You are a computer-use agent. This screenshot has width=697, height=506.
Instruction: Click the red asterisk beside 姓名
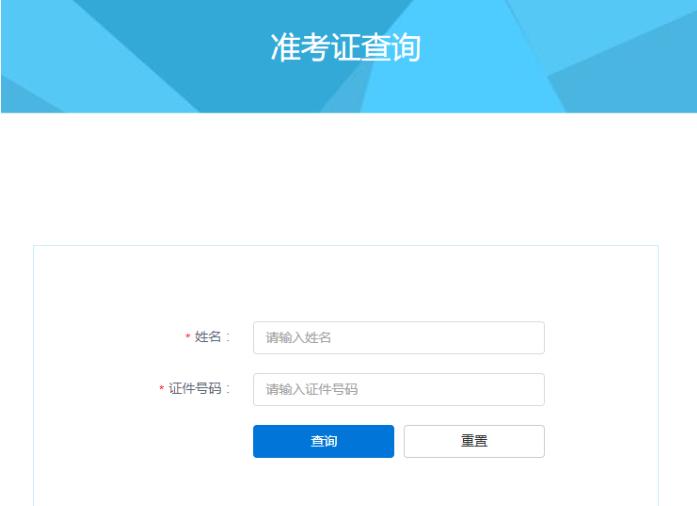click(188, 339)
